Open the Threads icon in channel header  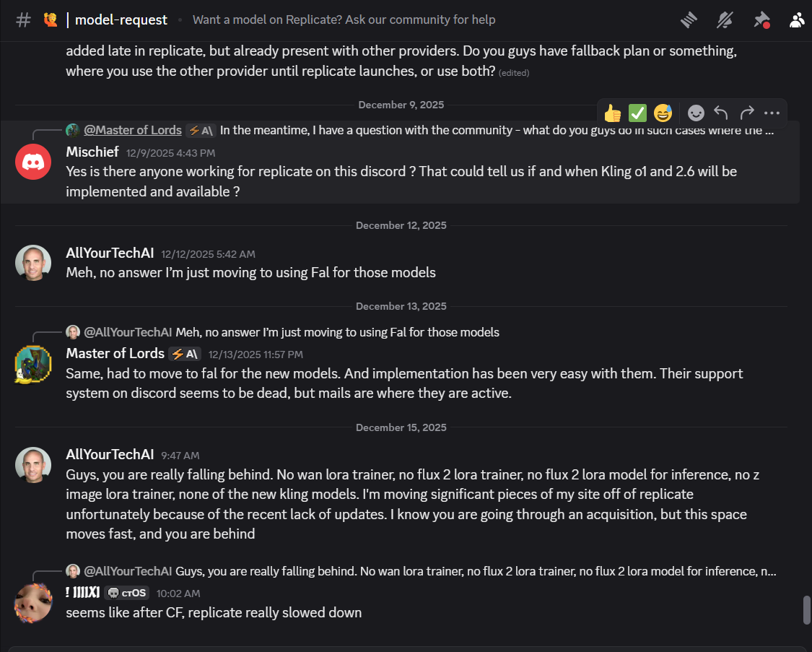[x=689, y=20]
